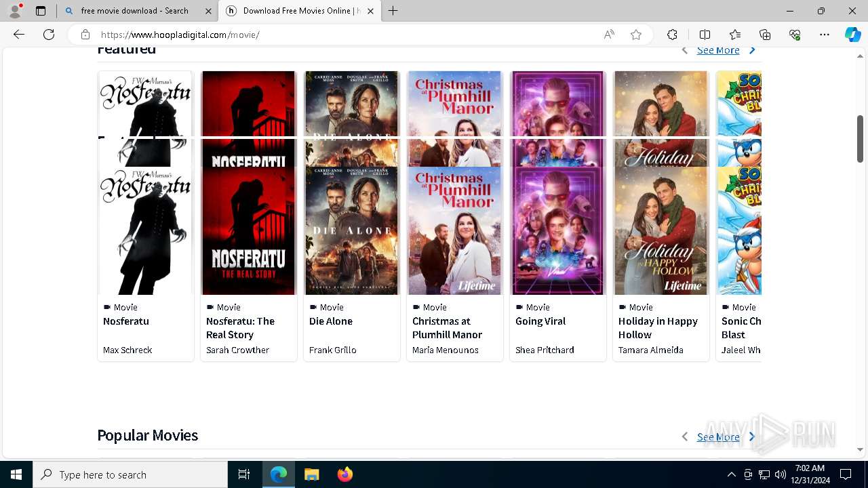Screen dimensions: 868x488
Task: Click the "Die Alone" title text
Action: (331, 321)
